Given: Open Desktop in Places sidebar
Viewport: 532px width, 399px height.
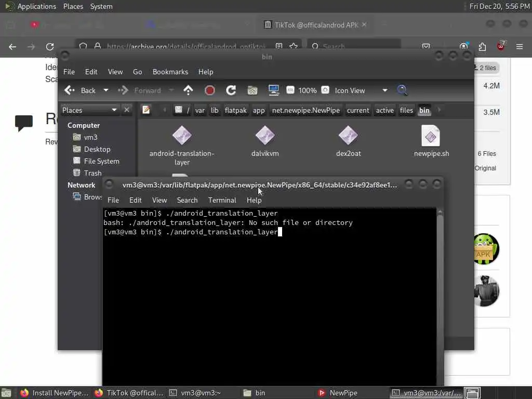Looking at the screenshot, I should coord(92,149).
